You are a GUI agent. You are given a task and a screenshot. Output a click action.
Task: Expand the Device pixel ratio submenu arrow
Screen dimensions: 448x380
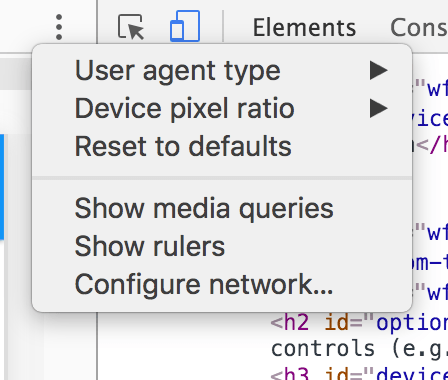pos(379,108)
